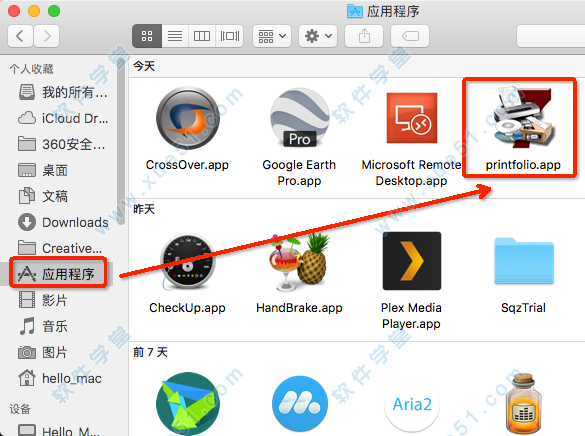Open 应用程序 in the sidebar
The image size is (585, 436).
point(58,274)
